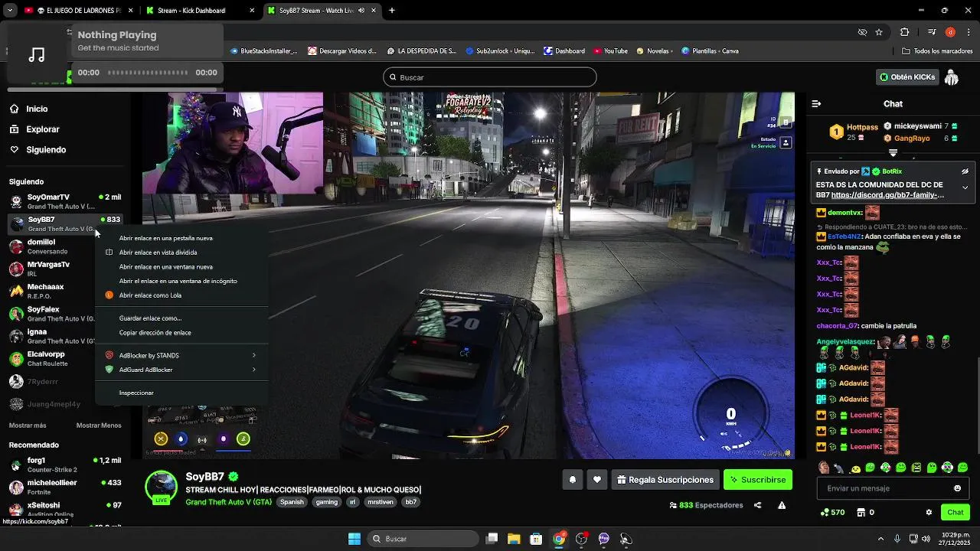Screen dimensions: 980x551
Task: Choose open link in incognito window
Action: (182, 281)
